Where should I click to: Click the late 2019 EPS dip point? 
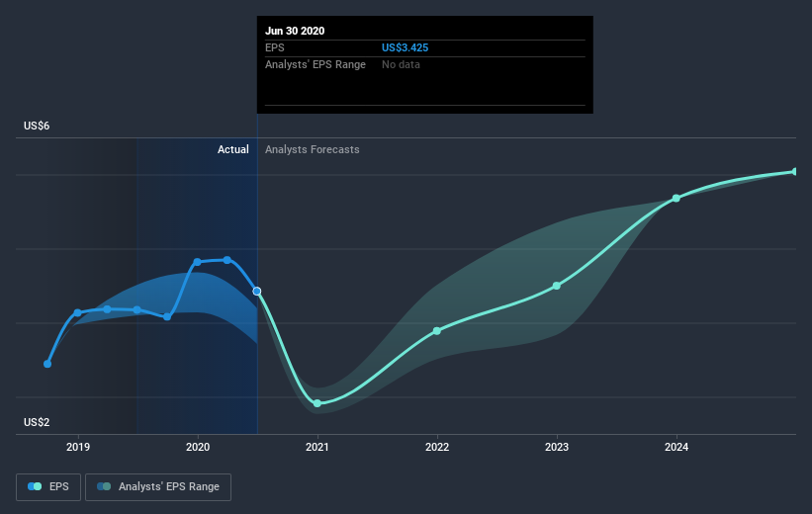tap(167, 316)
